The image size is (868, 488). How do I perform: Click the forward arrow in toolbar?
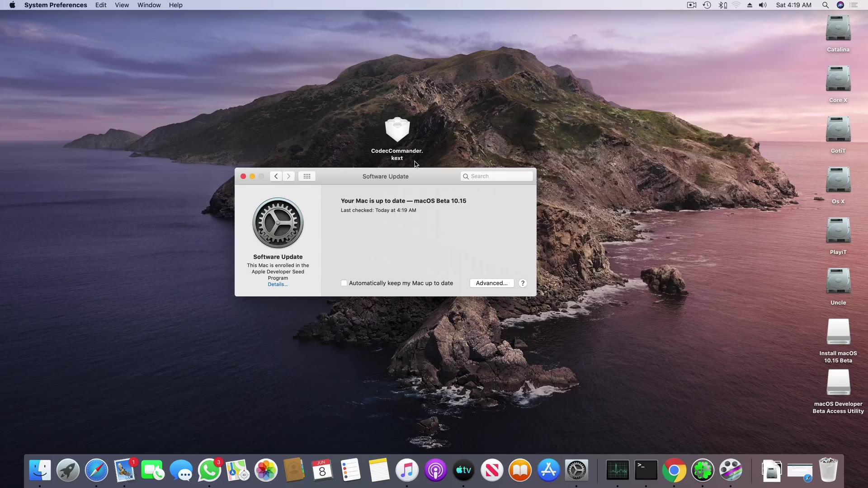coord(288,176)
